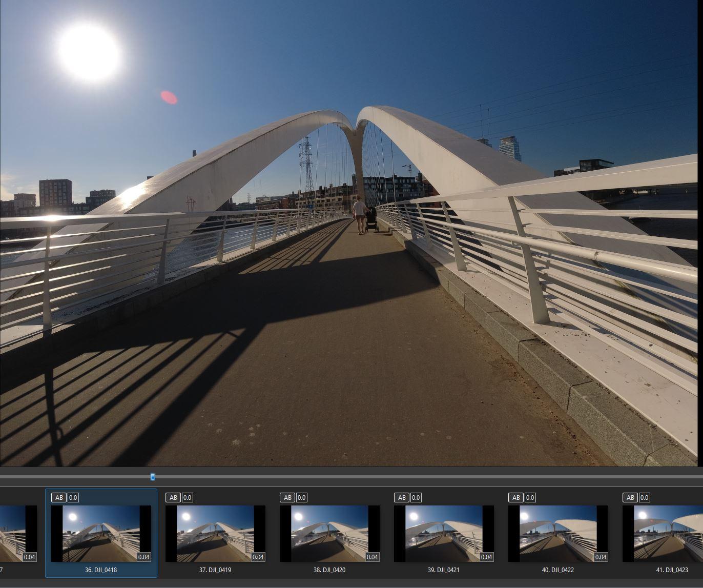Click the 0.0 value badge above DJI_0419
Viewport: 703px width, 588px height.
tap(188, 497)
